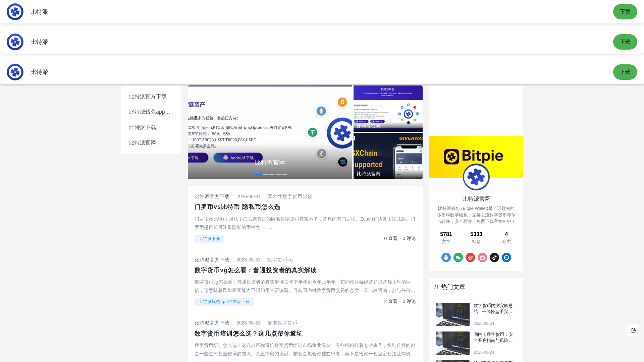
Task: Click 0 评论 on the 门罗币 article
Action: tap(409, 238)
